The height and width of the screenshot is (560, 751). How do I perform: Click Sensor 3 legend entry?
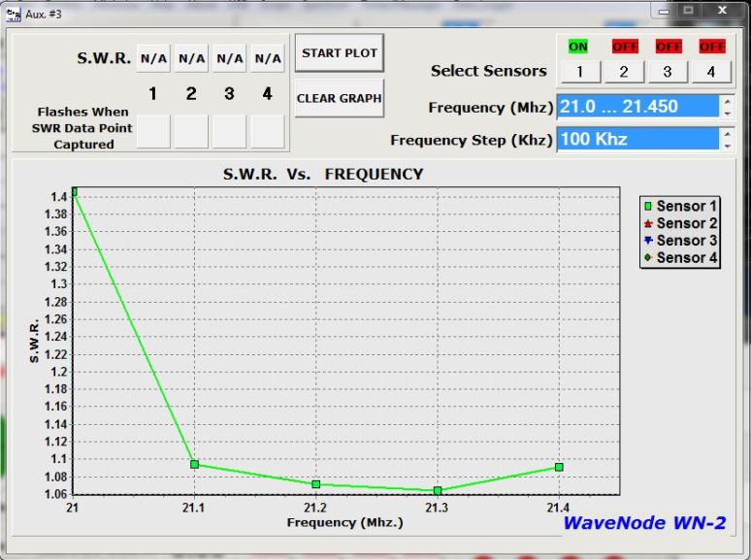click(x=680, y=241)
